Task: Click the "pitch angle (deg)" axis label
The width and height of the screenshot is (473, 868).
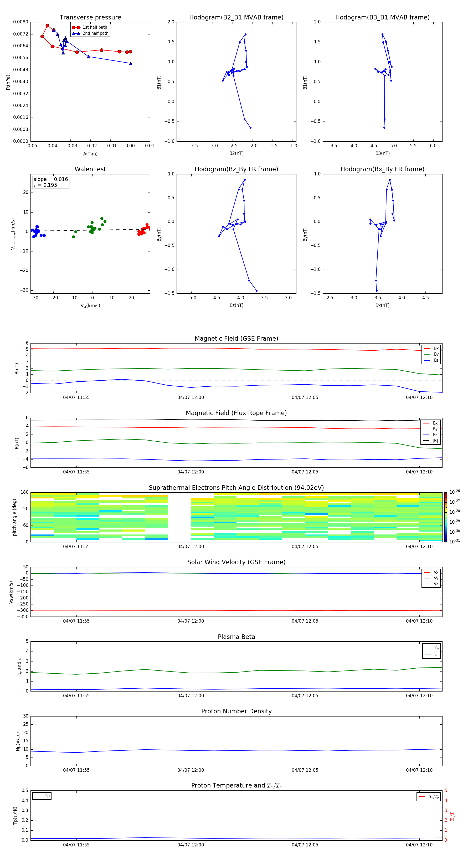Action: [x=14, y=517]
